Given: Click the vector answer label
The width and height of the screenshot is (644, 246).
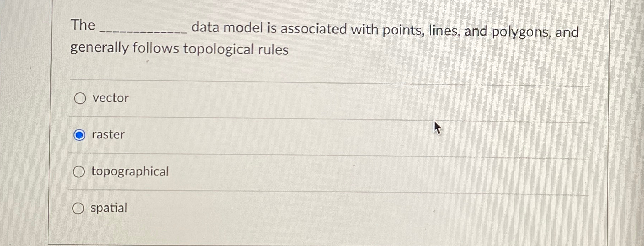Looking at the screenshot, I should (x=110, y=98).
